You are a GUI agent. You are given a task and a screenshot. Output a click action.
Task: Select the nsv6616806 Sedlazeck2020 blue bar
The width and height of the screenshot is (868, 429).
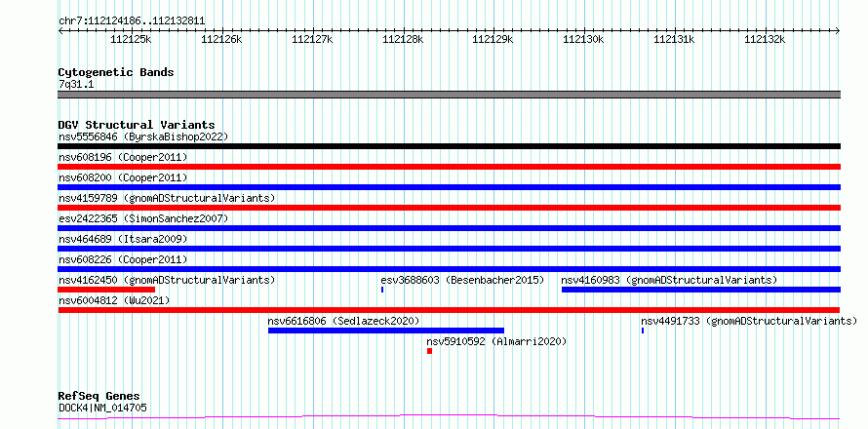click(386, 331)
